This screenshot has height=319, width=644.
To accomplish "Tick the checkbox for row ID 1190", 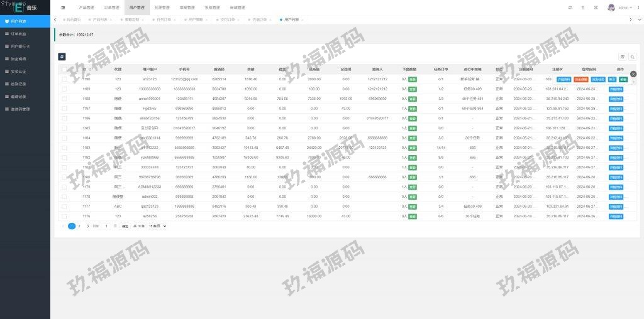I will tap(64, 80).
